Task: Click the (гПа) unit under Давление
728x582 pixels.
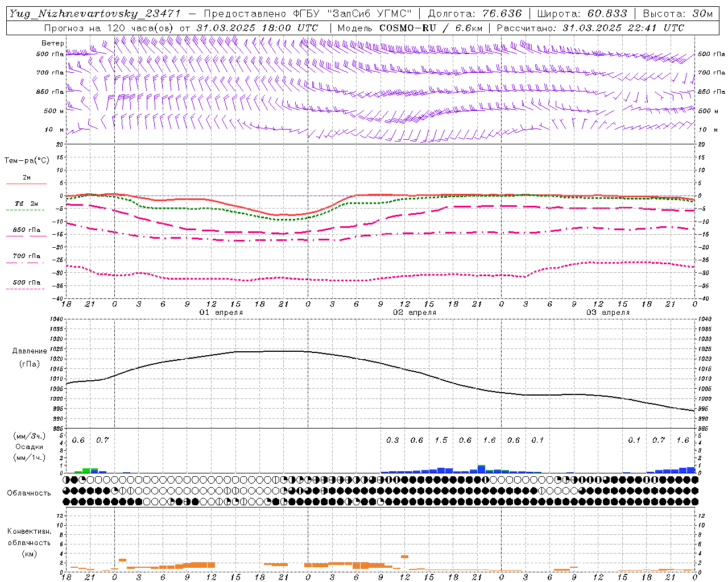Action: pyautogui.click(x=30, y=364)
